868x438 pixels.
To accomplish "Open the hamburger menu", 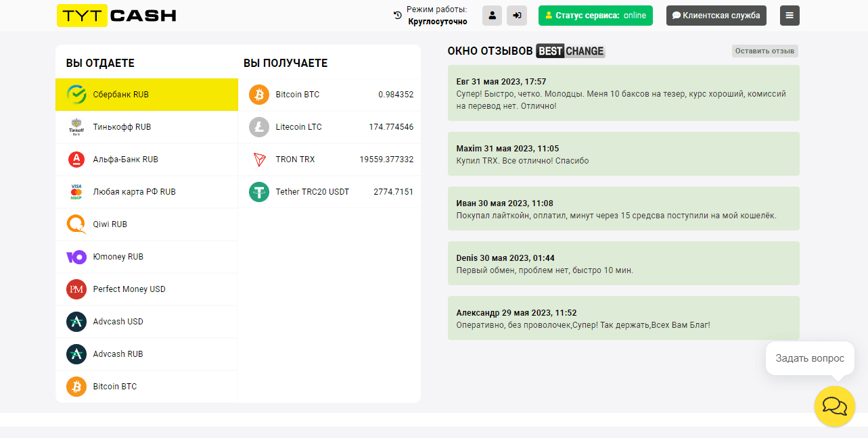I will click(790, 16).
